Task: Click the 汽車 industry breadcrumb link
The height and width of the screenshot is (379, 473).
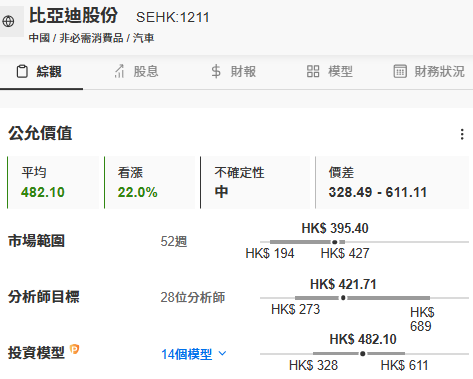Action: [x=143, y=38]
